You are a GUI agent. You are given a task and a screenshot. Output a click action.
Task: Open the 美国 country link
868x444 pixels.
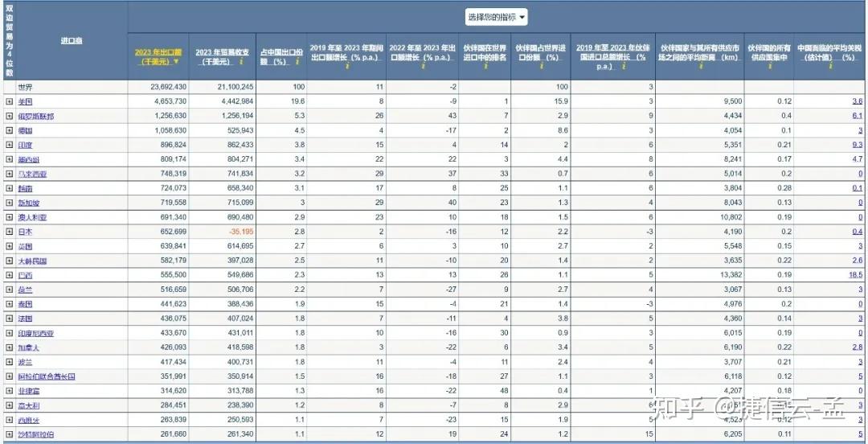pos(26,102)
